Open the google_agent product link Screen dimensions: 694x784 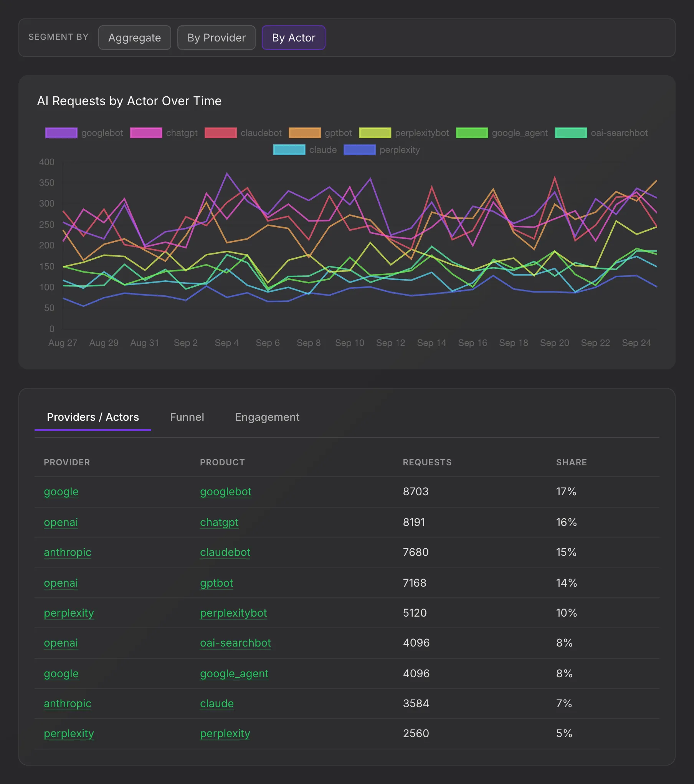click(x=234, y=674)
